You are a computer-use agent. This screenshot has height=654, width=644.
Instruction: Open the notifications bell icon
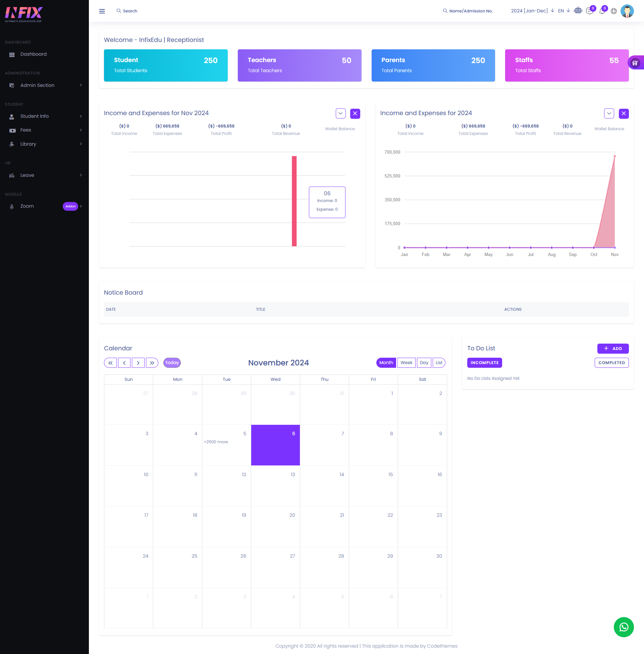click(x=602, y=11)
